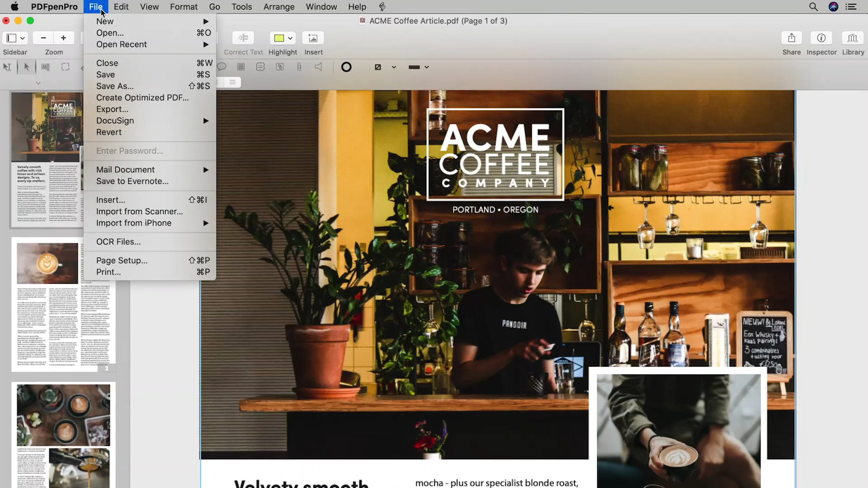Select Page Setup… menu item

[150, 261]
